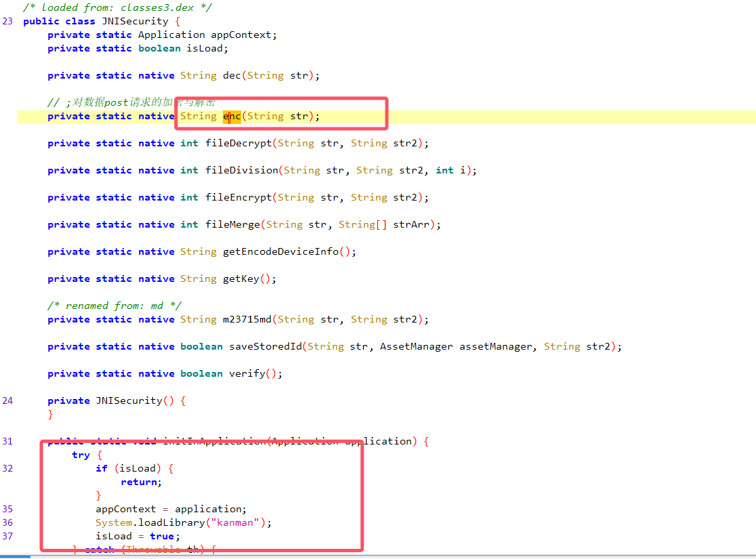The image size is (756, 559).
Task: Select the fileDivision method name
Action: coord(242,170)
